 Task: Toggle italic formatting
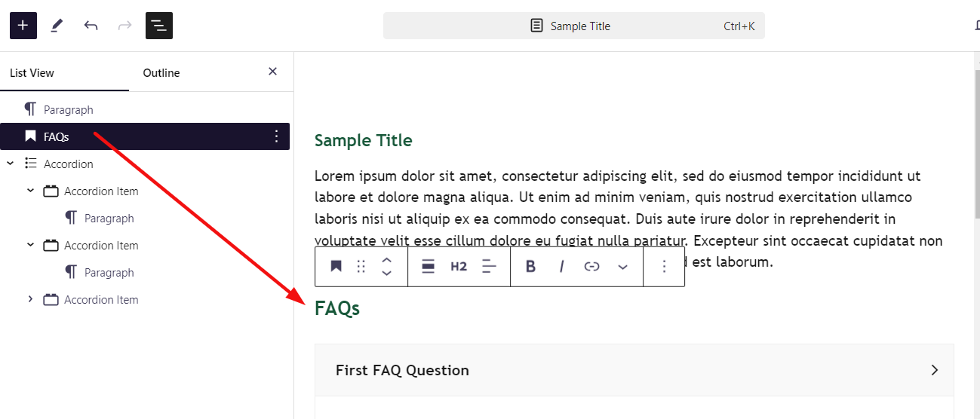coord(561,266)
